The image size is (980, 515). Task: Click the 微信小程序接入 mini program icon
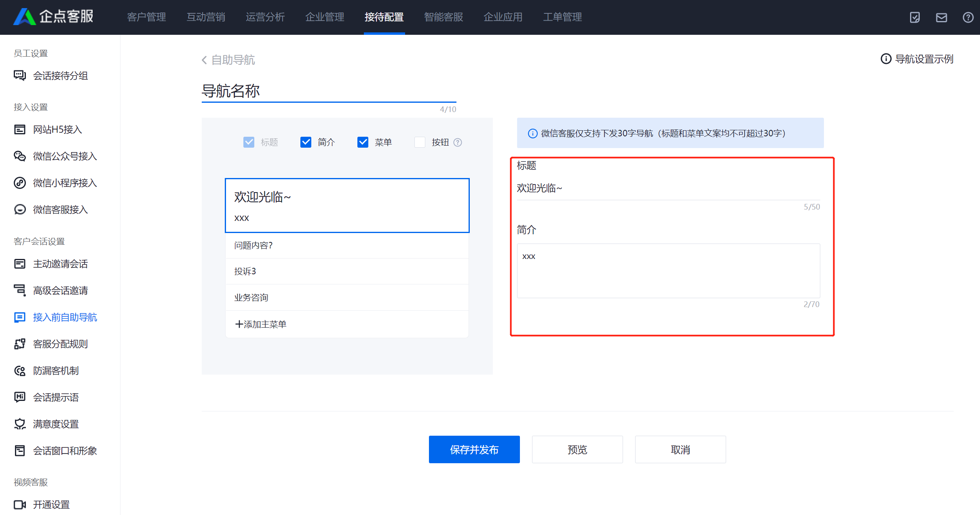click(x=19, y=183)
